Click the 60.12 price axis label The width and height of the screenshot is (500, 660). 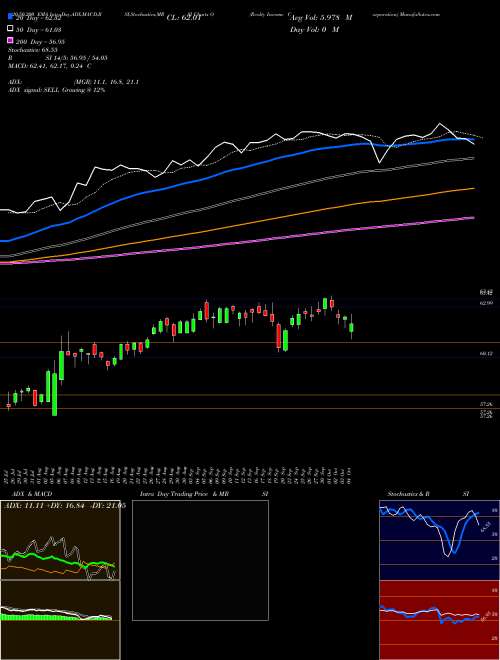click(x=487, y=354)
